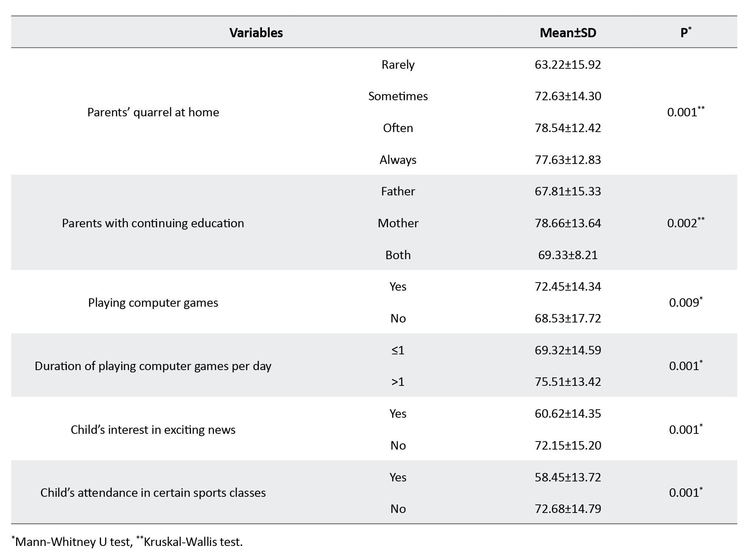Select "Duration of playing computer games per day"
This screenshot has width=756, height=554.
click(x=153, y=366)
